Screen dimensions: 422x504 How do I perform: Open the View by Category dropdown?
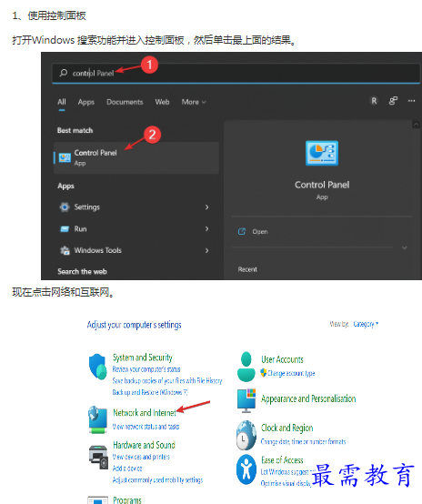tap(366, 324)
